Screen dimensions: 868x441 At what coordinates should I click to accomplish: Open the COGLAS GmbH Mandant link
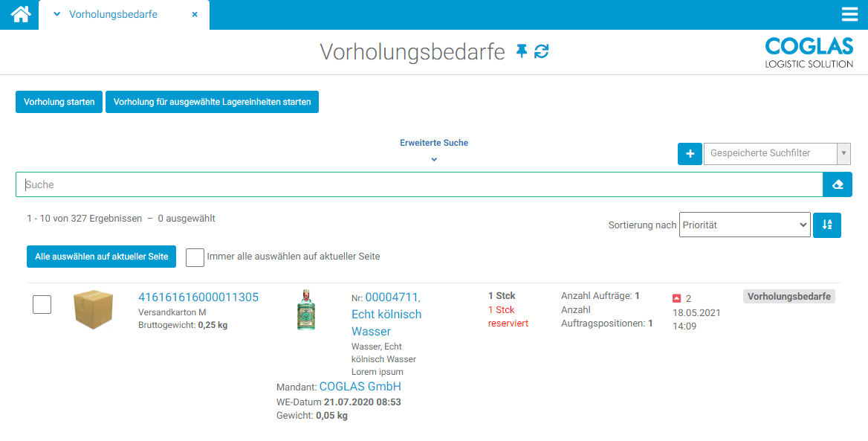point(360,387)
